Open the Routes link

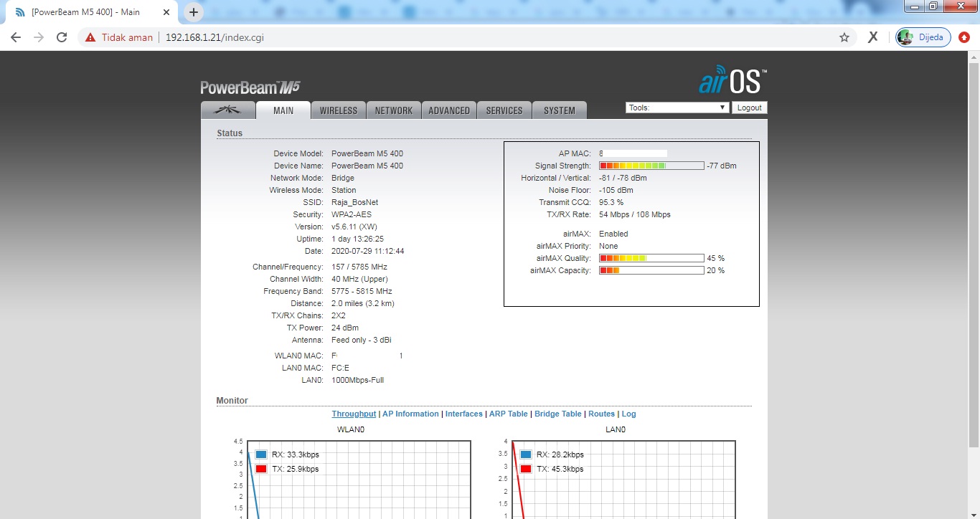(602, 414)
